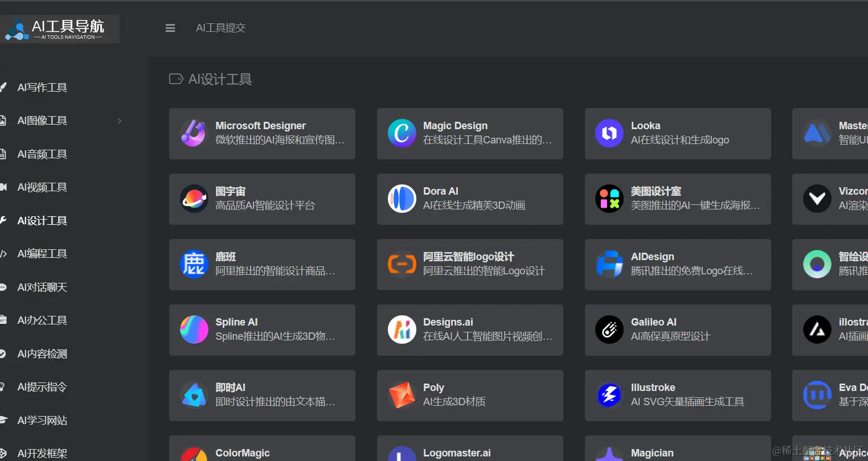The image size is (868, 461).
Task: Open the AIDesign title link
Action: point(652,257)
